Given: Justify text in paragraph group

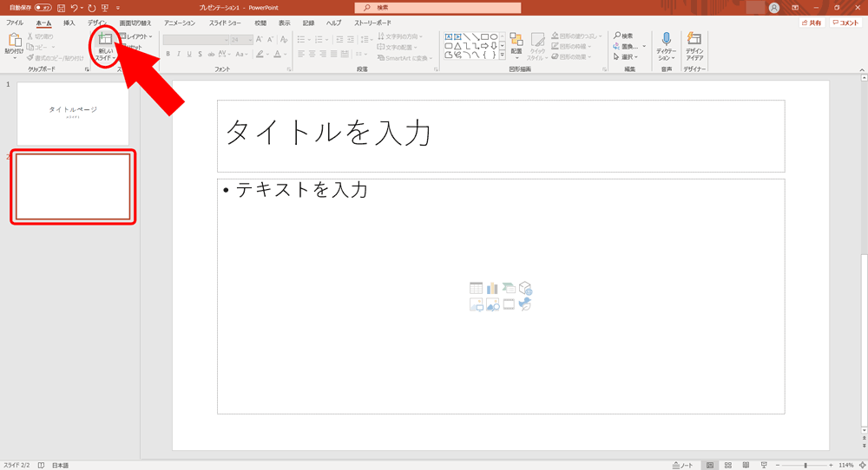Looking at the screenshot, I should point(334,54).
